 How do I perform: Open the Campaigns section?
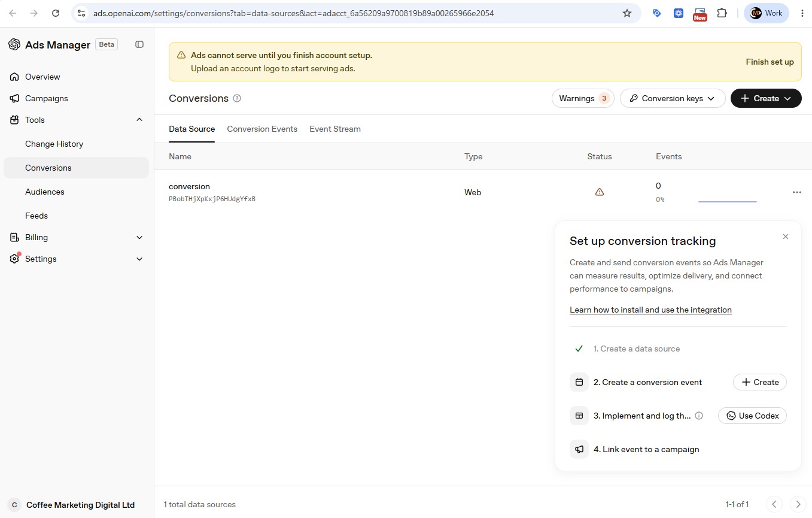[76, 98]
